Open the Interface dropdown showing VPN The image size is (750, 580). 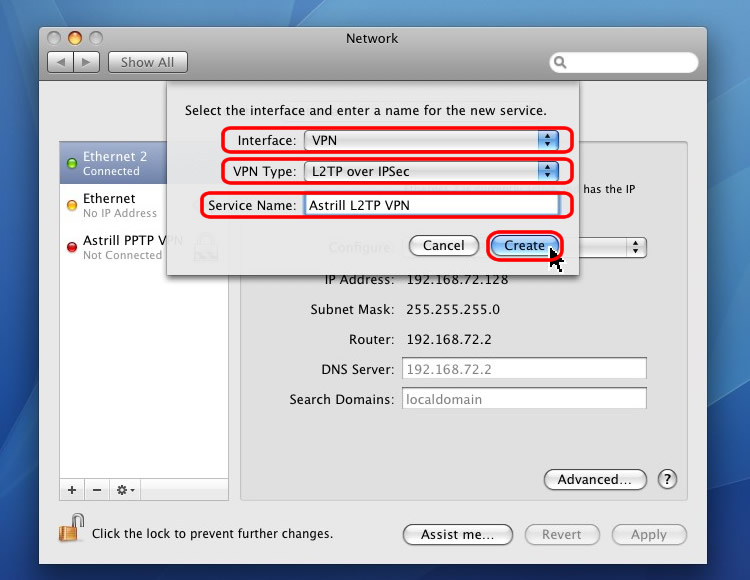(431, 141)
